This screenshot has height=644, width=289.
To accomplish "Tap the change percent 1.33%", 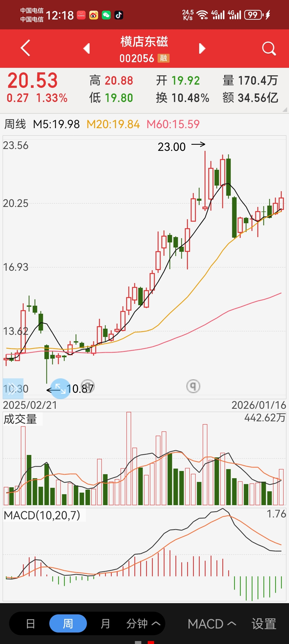I will point(52,98).
